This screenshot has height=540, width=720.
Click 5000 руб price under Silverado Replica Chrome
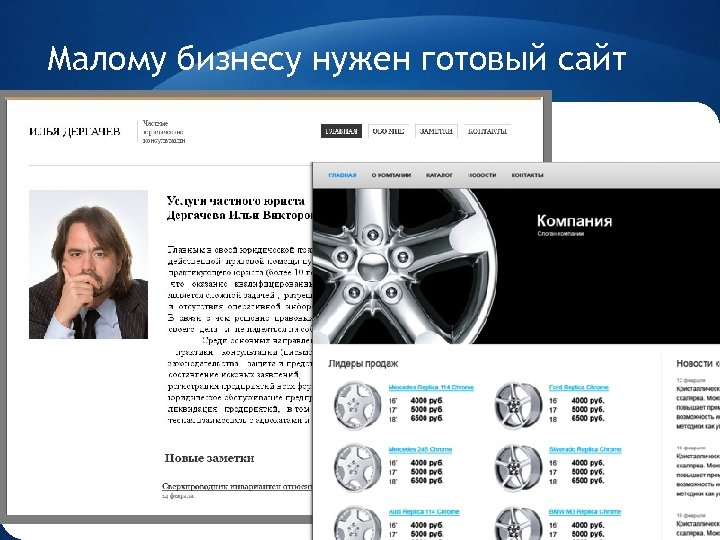tap(588, 472)
